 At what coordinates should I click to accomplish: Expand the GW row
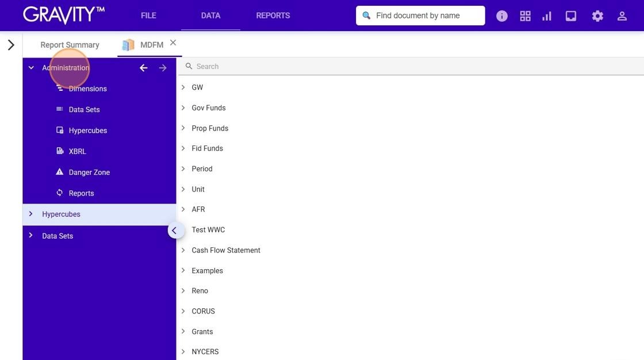click(183, 87)
